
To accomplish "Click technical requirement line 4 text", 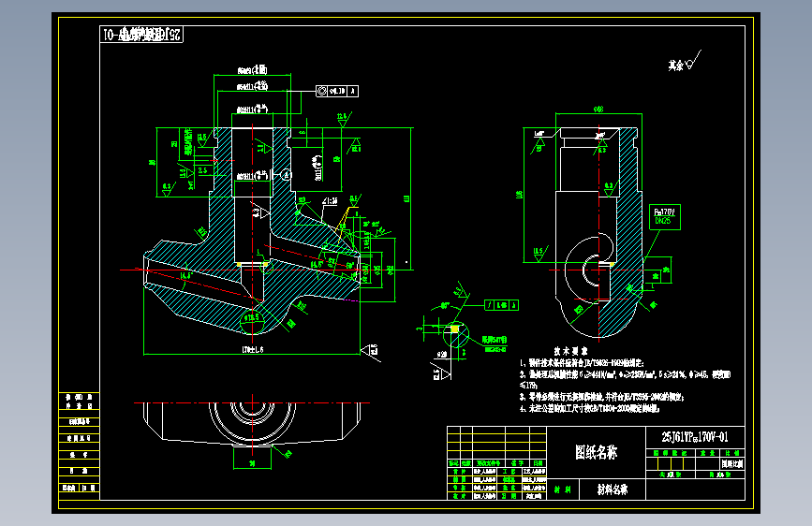I will pyautogui.click(x=590, y=408).
